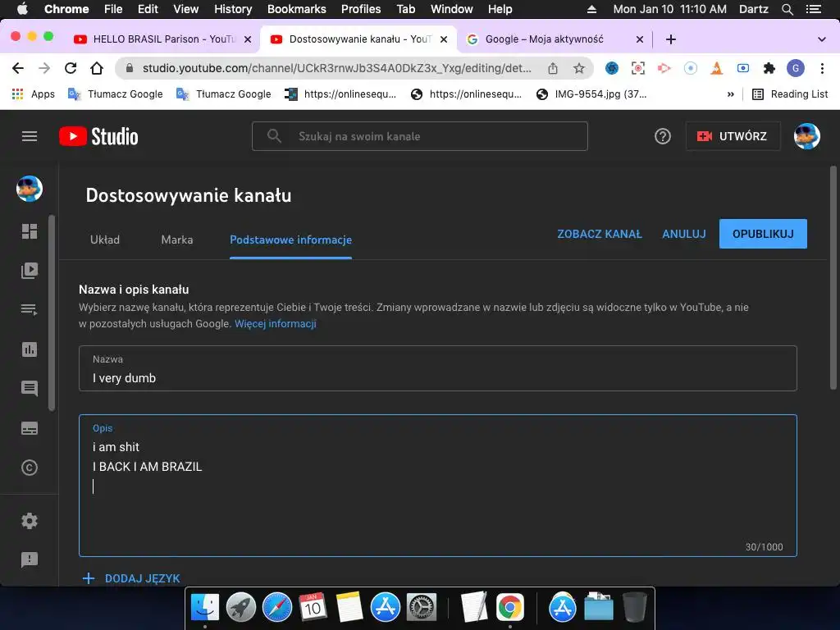This screenshot has width=840, height=630.
Task: Open the Profiles menu
Action: (x=361, y=9)
